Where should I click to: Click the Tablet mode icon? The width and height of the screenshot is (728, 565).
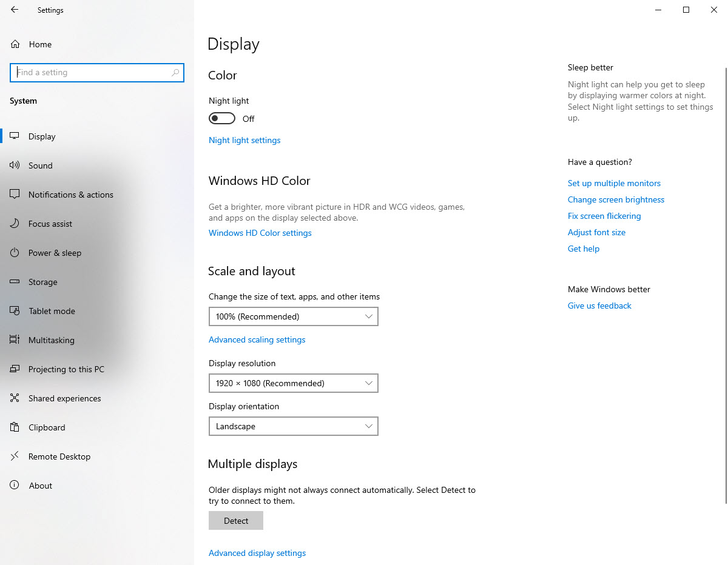point(15,311)
